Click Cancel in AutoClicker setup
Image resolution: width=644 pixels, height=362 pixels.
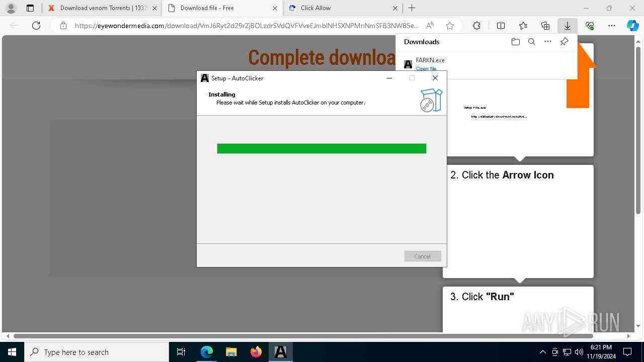click(423, 256)
